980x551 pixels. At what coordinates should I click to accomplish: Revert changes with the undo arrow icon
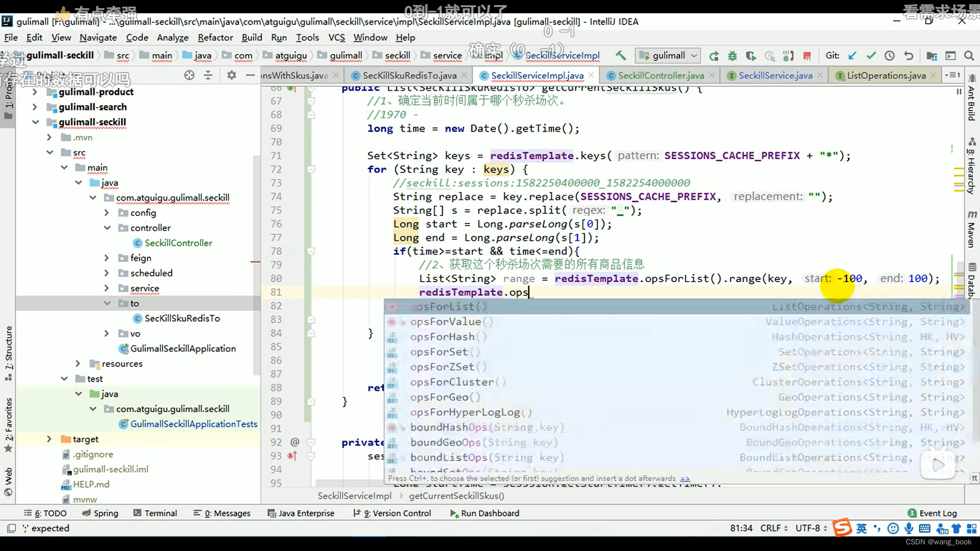pyautogui.click(x=909, y=56)
